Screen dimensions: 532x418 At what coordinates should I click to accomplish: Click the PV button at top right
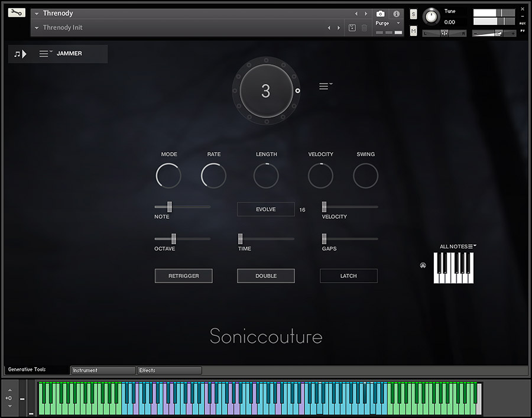pyautogui.click(x=523, y=31)
